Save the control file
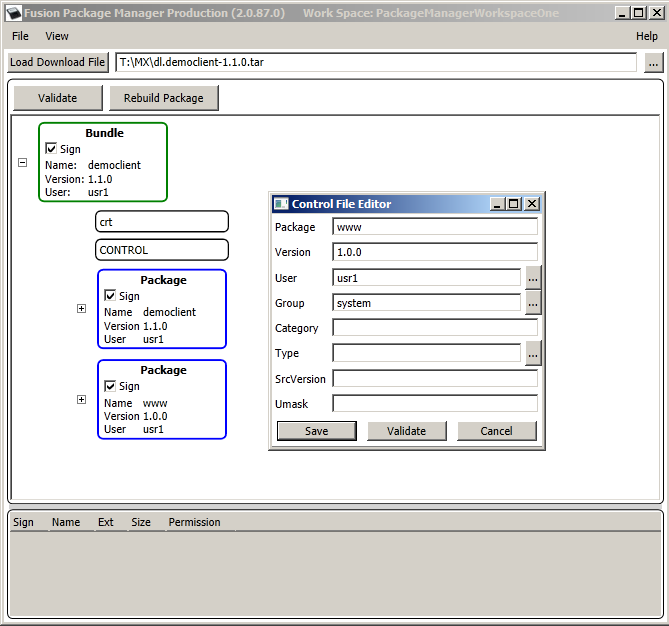The width and height of the screenshot is (669, 626). 317,431
